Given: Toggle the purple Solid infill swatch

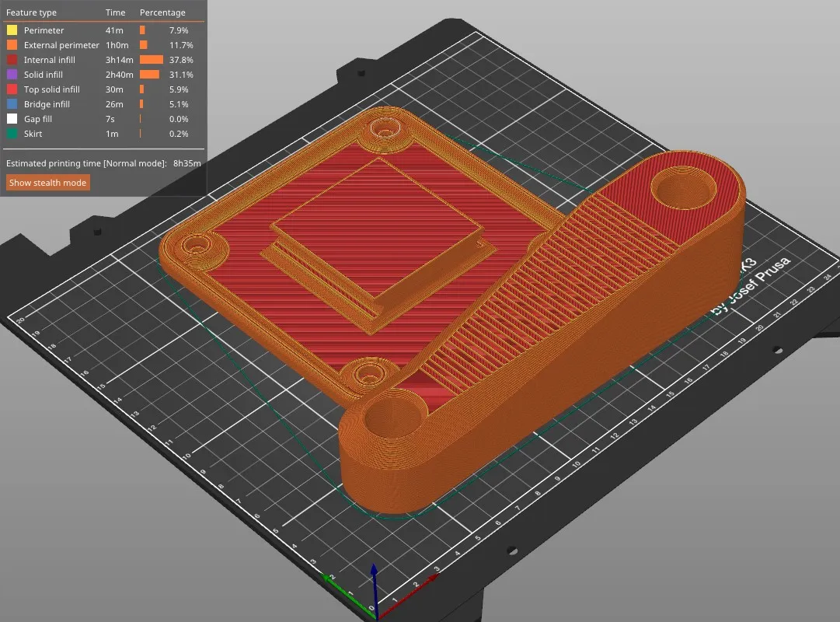Looking at the screenshot, I should tap(12, 75).
